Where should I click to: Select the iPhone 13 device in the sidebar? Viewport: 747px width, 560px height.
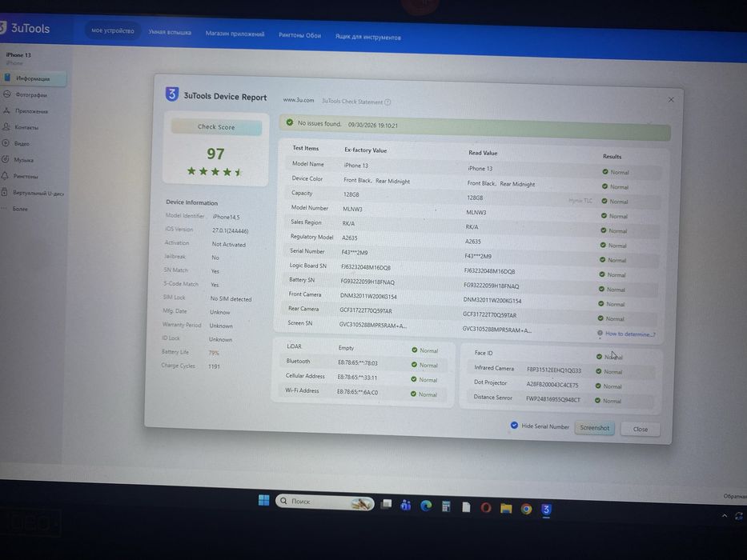(x=18, y=54)
